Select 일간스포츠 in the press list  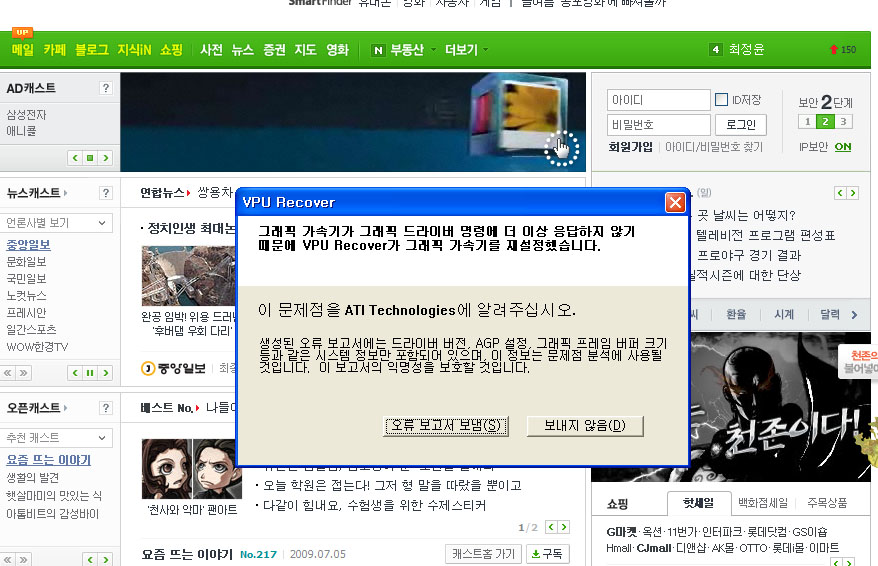pos(31,329)
